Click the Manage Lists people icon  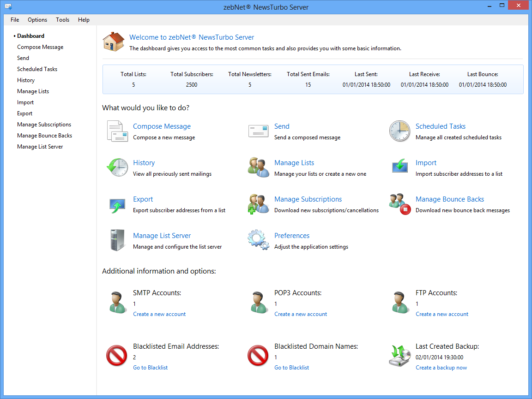point(259,167)
